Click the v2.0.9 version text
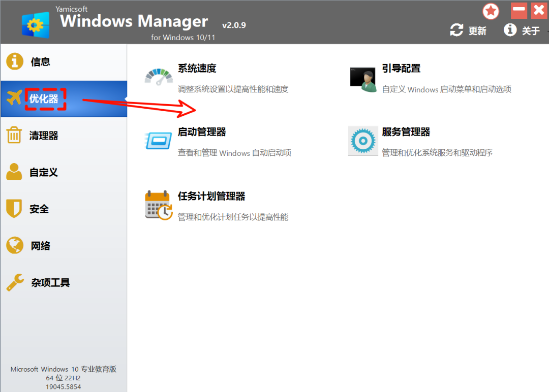 tap(234, 25)
